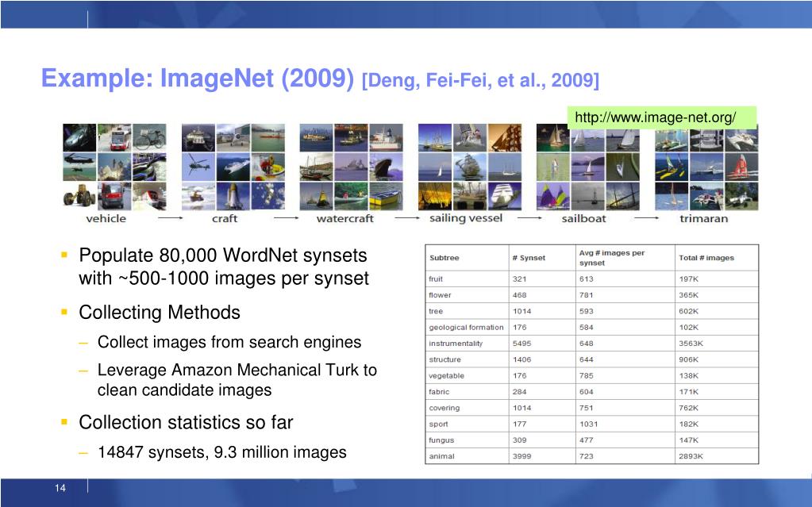Click total '2893K' in animal row
Image resolution: width=812 pixels, height=507 pixels.
(x=691, y=456)
